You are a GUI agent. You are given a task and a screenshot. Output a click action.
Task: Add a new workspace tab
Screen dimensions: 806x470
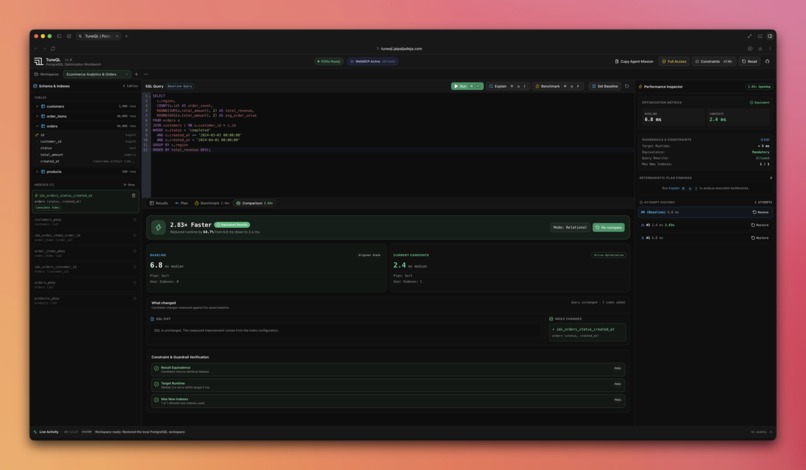(x=136, y=75)
